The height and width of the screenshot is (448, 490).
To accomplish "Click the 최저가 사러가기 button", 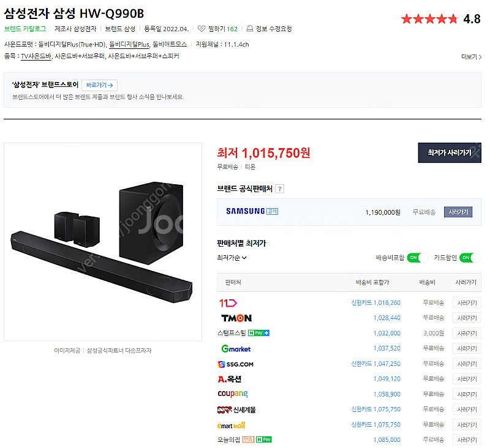I will pos(450,152).
